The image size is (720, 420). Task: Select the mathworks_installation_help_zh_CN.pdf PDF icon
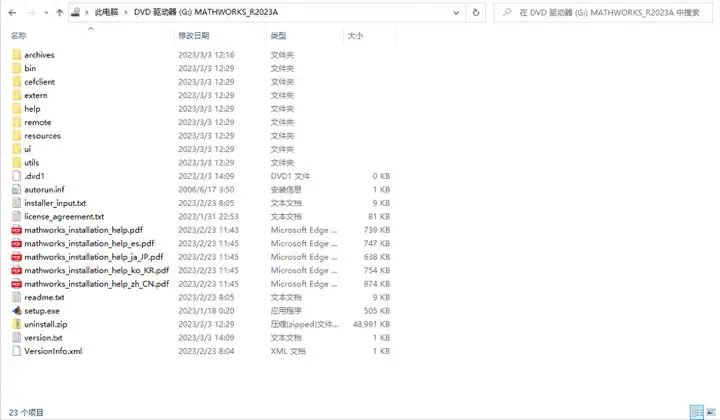coord(17,284)
